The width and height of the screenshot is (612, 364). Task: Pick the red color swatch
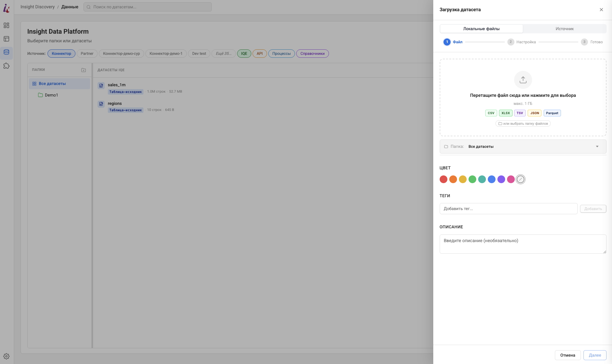444,179
